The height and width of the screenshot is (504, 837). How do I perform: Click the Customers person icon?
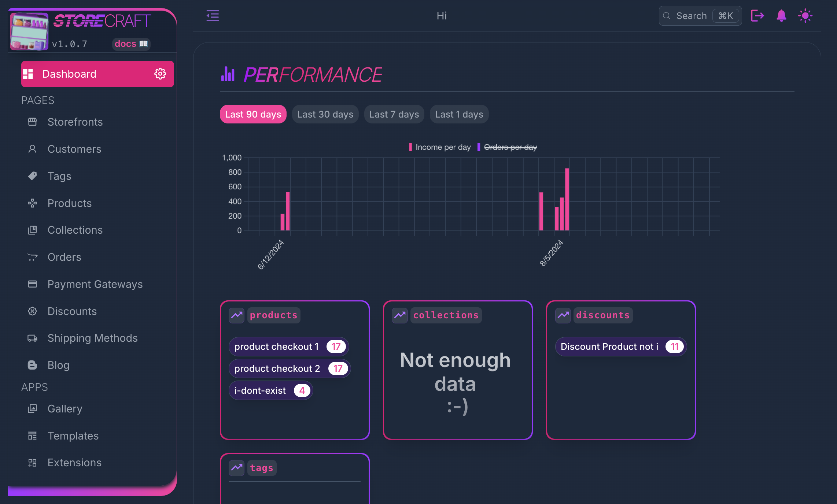pyautogui.click(x=32, y=149)
